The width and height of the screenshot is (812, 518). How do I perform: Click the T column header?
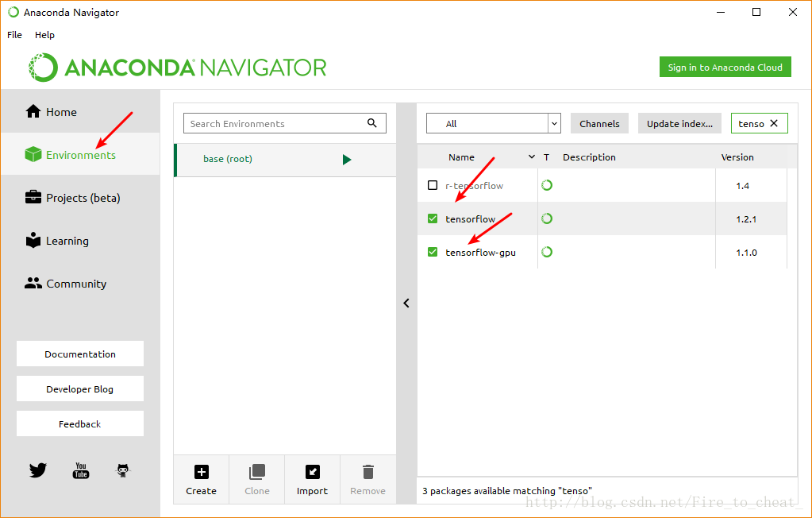pyautogui.click(x=546, y=157)
